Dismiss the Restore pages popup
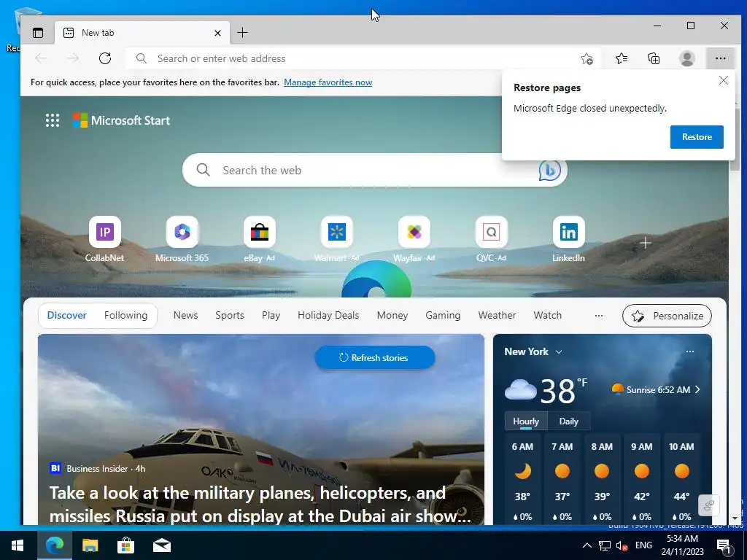 [x=723, y=80]
